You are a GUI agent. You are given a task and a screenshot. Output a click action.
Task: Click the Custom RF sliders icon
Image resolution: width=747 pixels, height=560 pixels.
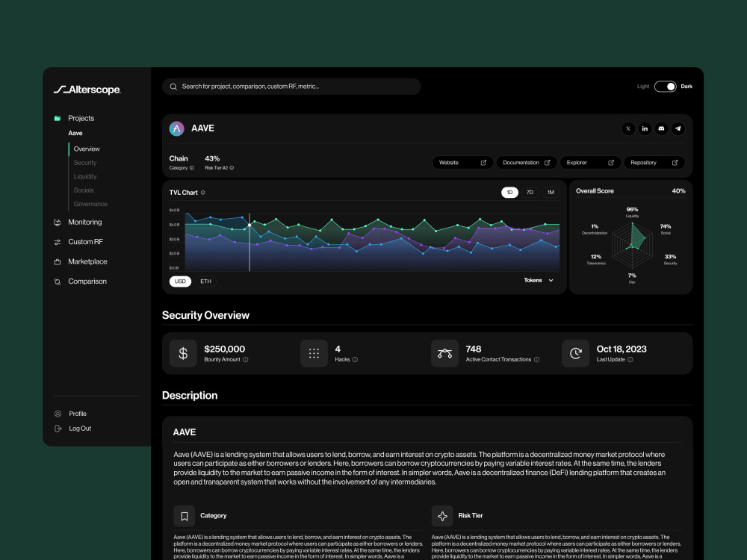pos(58,242)
